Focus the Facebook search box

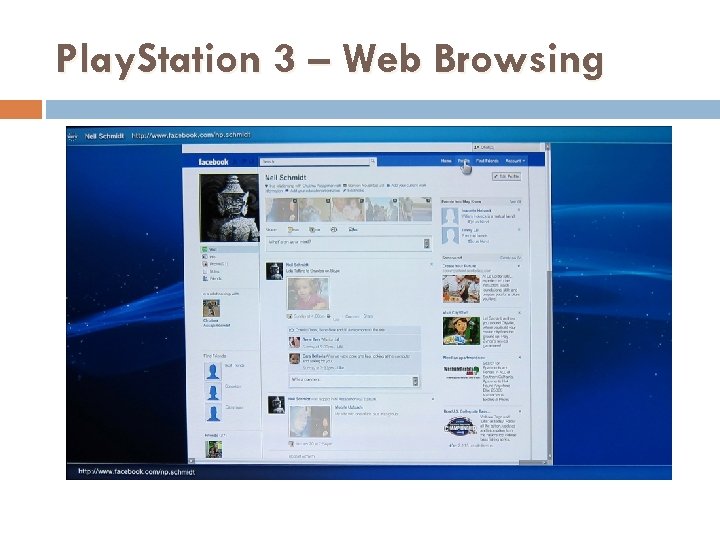(315, 162)
